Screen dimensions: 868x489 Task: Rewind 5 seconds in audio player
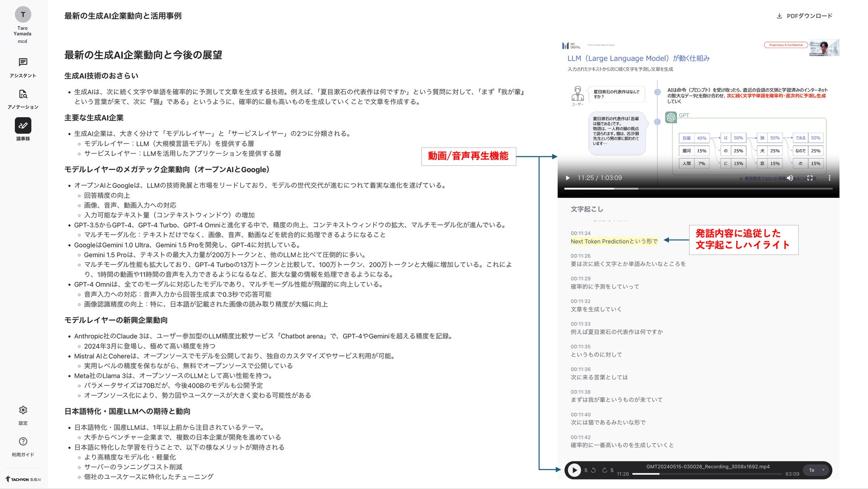593,470
